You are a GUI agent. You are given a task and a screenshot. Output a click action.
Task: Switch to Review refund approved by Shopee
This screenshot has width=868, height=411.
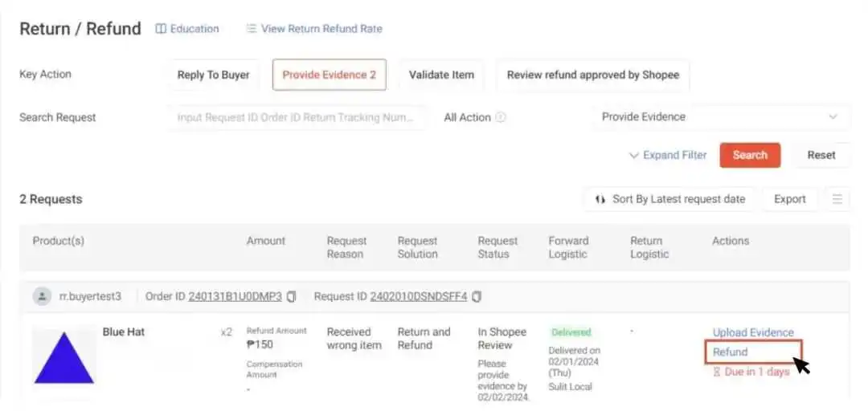coord(593,75)
